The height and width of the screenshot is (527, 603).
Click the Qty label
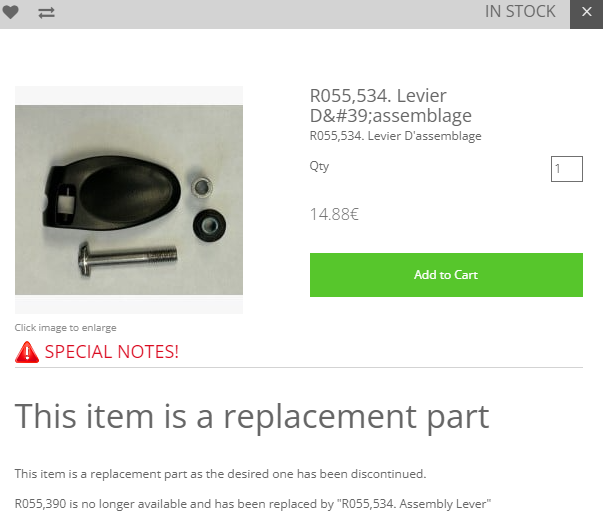tap(319, 167)
